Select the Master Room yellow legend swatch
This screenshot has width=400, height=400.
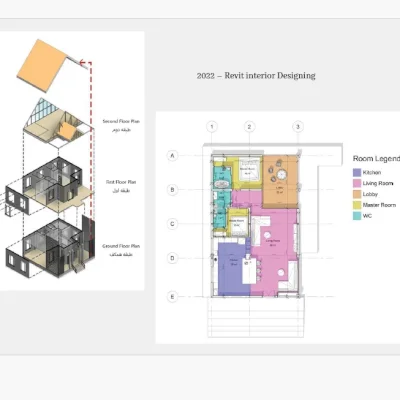click(x=357, y=205)
